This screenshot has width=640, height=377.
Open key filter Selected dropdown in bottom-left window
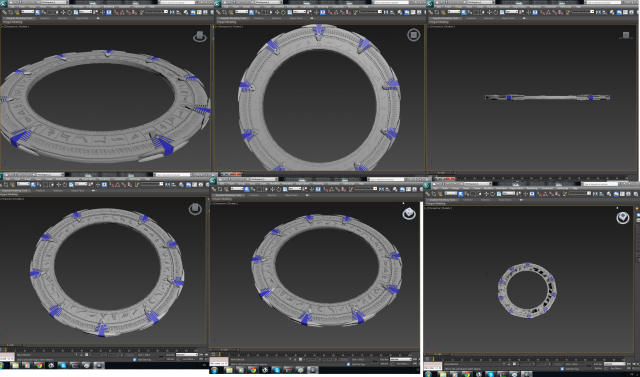[x=187, y=355]
